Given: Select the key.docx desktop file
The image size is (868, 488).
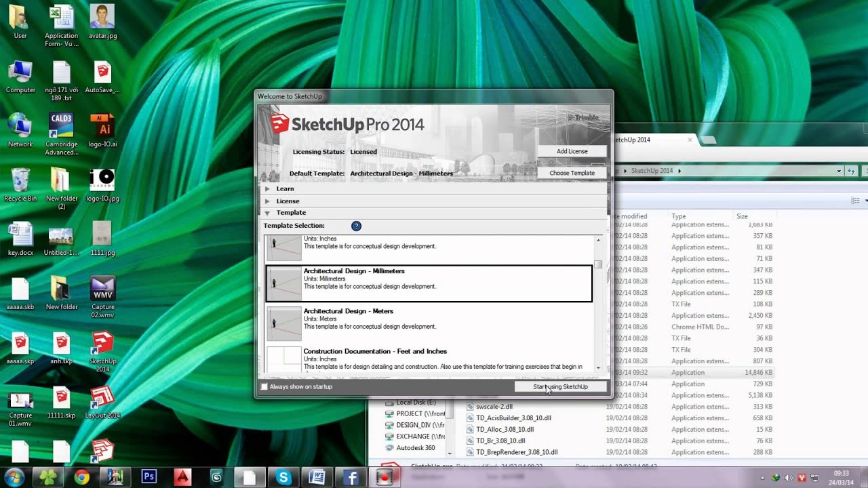Looking at the screenshot, I should 20,239.
